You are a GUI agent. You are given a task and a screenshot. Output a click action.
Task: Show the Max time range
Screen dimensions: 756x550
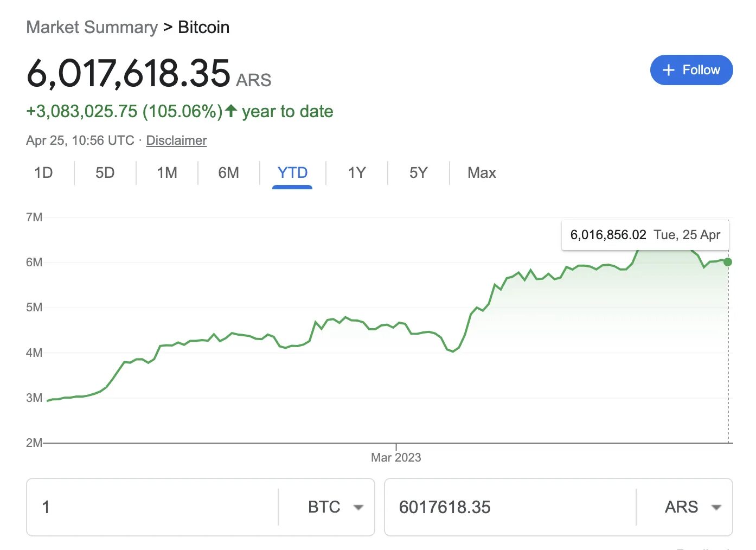pos(482,173)
